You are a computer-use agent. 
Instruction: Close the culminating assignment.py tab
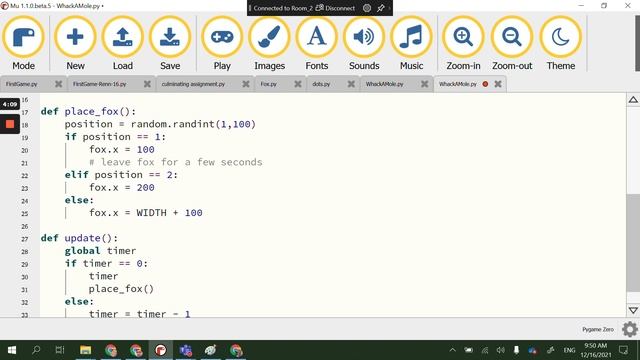[x=246, y=84]
